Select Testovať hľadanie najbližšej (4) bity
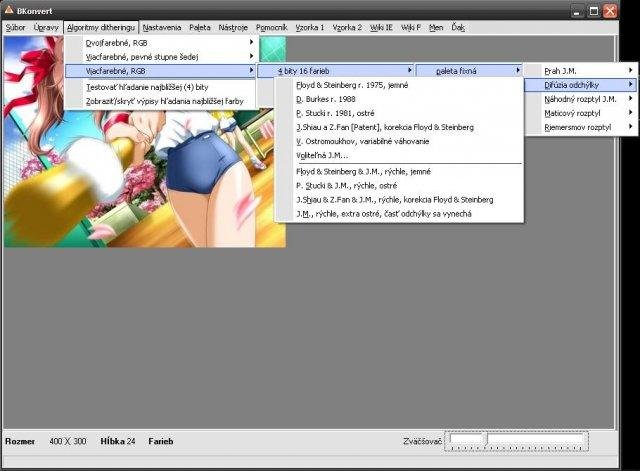This screenshot has width=640, height=471. point(160,87)
